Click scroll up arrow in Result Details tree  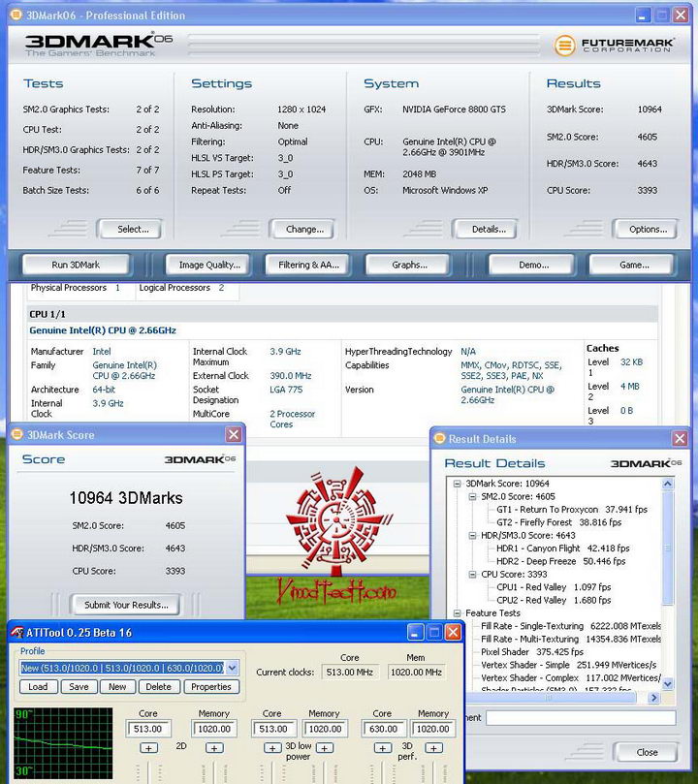point(668,484)
